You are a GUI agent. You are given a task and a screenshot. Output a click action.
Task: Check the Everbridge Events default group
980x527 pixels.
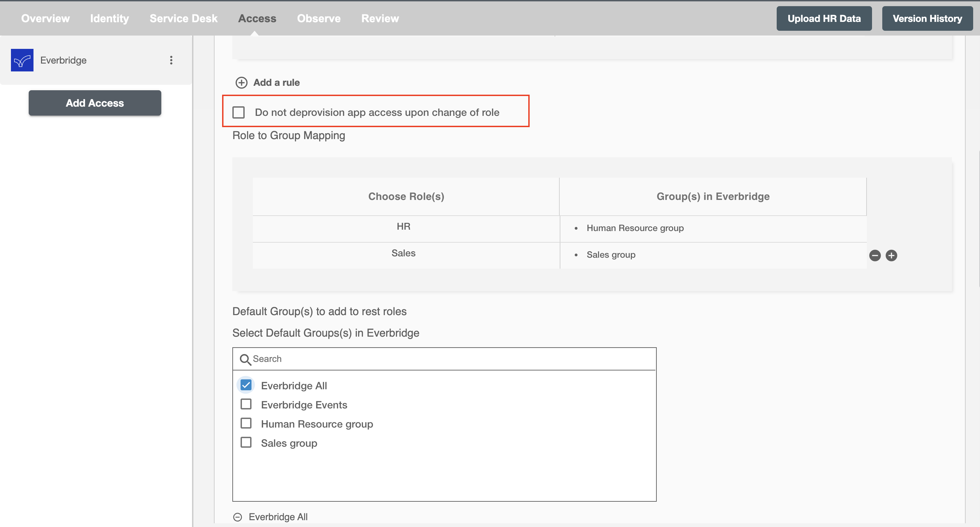click(246, 404)
